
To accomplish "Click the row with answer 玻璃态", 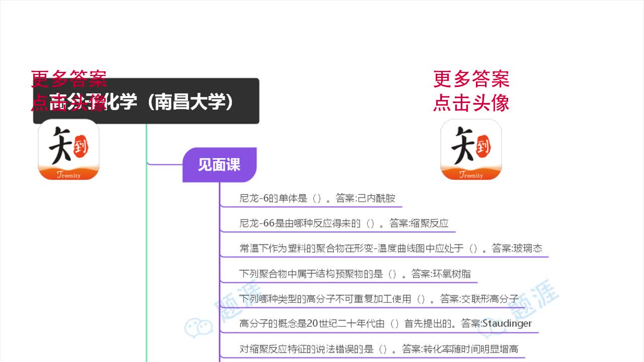I will pos(391,248).
